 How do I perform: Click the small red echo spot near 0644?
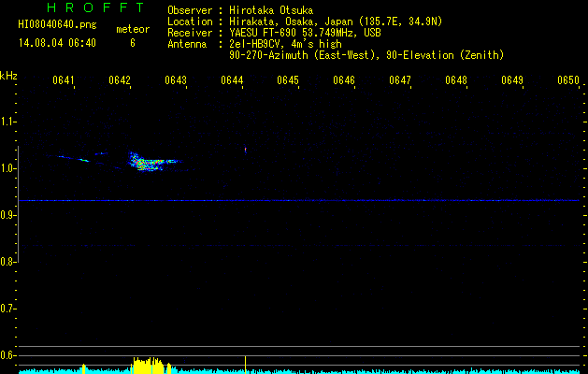245,150
